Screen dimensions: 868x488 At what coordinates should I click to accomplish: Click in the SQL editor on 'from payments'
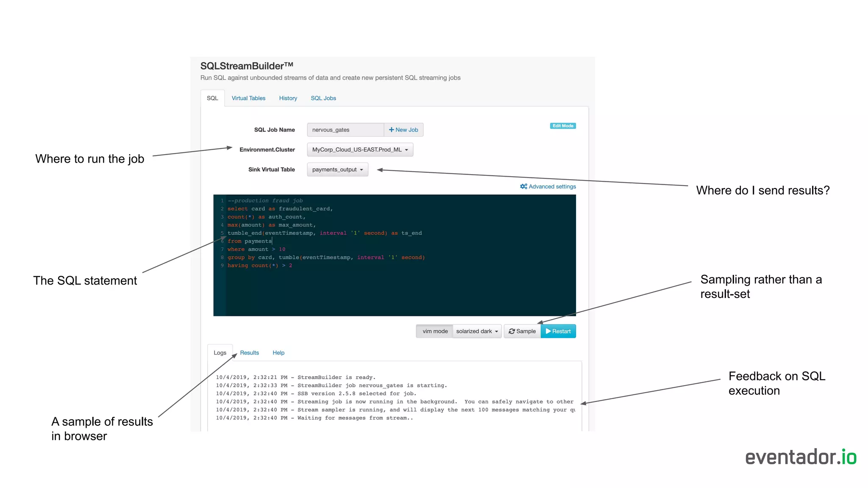pyautogui.click(x=250, y=241)
